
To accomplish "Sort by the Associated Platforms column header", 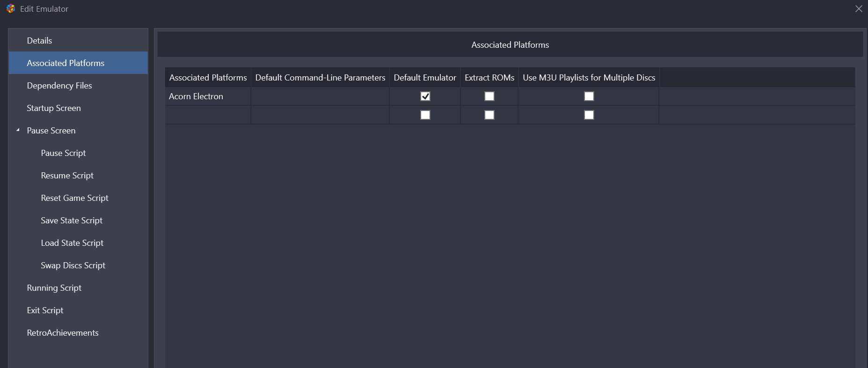I will pos(208,78).
